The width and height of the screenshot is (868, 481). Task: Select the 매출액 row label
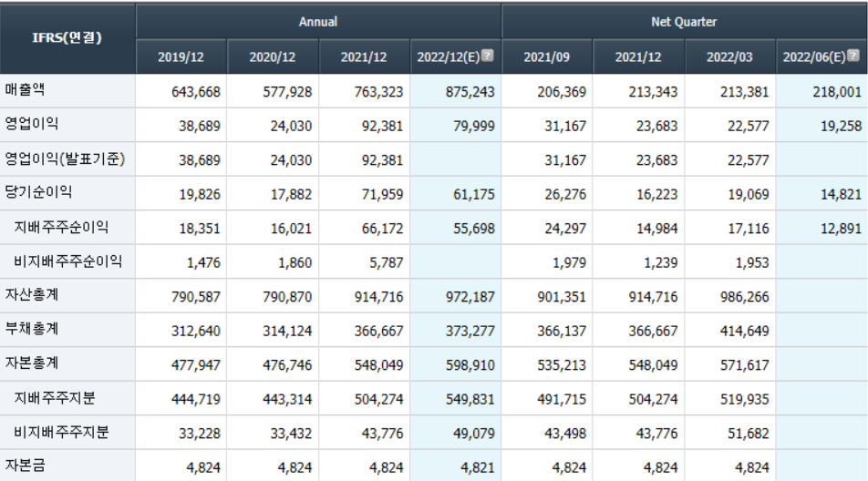(x=25, y=89)
